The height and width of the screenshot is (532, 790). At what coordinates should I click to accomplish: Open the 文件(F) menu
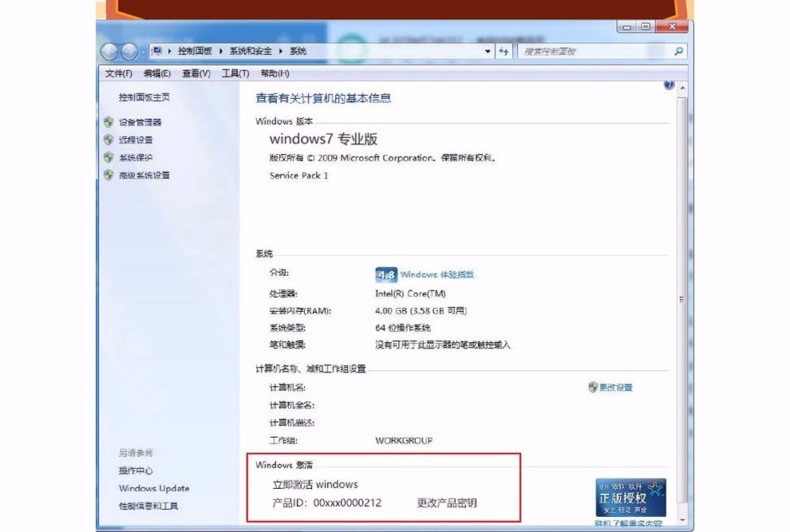118,73
